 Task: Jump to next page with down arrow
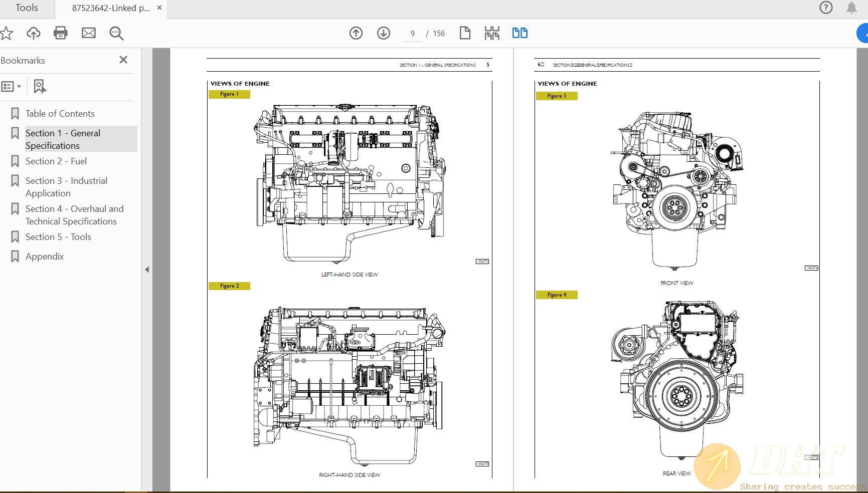click(x=383, y=33)
